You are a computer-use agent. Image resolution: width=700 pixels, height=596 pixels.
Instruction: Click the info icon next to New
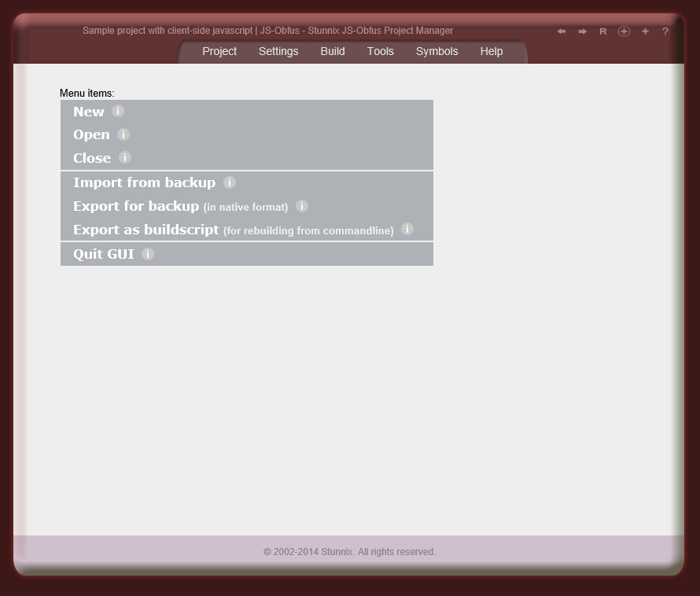click(118, 111)
